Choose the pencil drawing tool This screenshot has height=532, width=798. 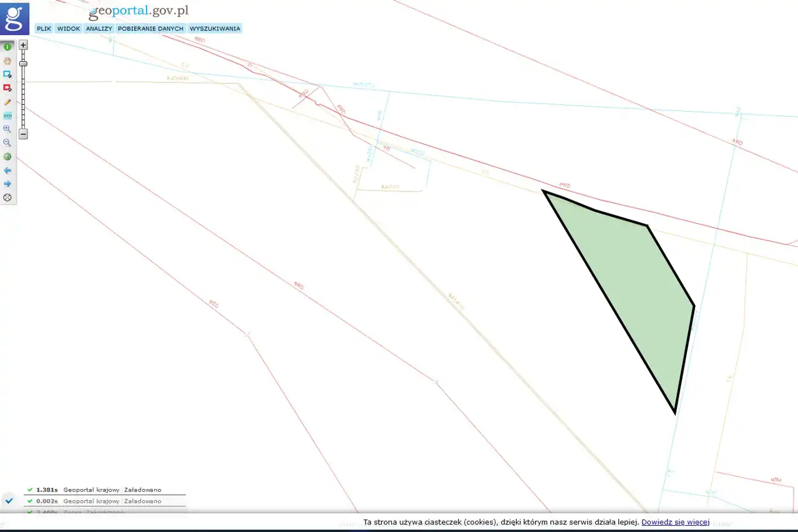(7, 102)
